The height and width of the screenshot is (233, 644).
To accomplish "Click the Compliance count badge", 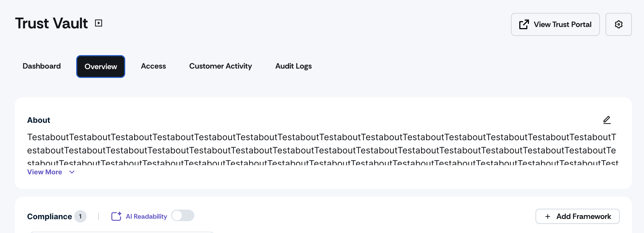I will (80, 216).
